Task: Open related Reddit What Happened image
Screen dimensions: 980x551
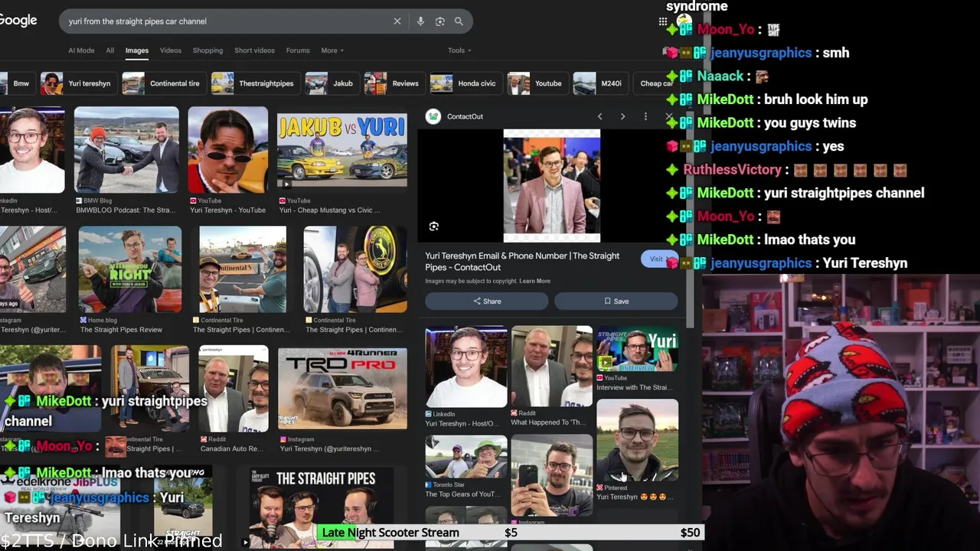Action: [x=551, y=367]
